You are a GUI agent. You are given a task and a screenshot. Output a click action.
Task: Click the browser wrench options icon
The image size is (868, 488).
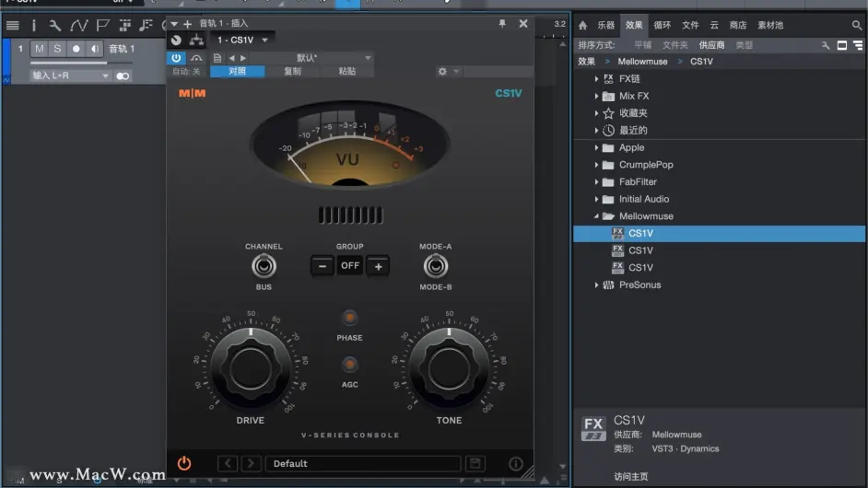click(x=826, y=45)
